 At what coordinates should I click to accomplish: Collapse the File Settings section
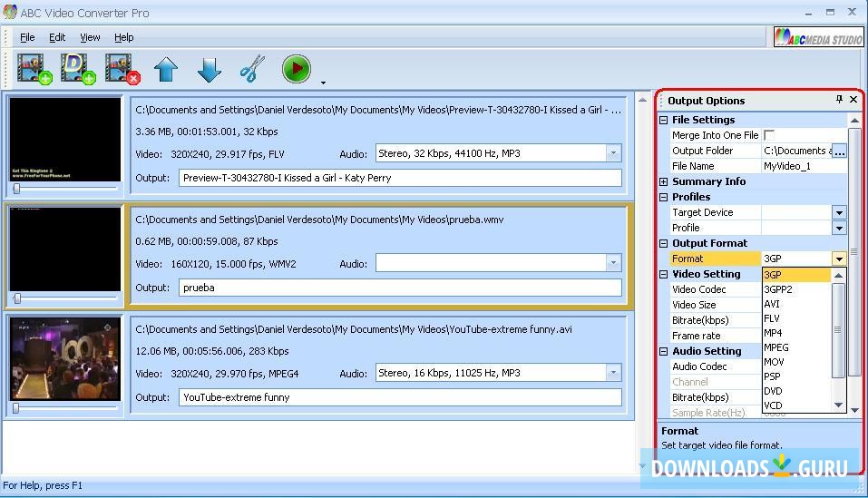coord(663,120)
